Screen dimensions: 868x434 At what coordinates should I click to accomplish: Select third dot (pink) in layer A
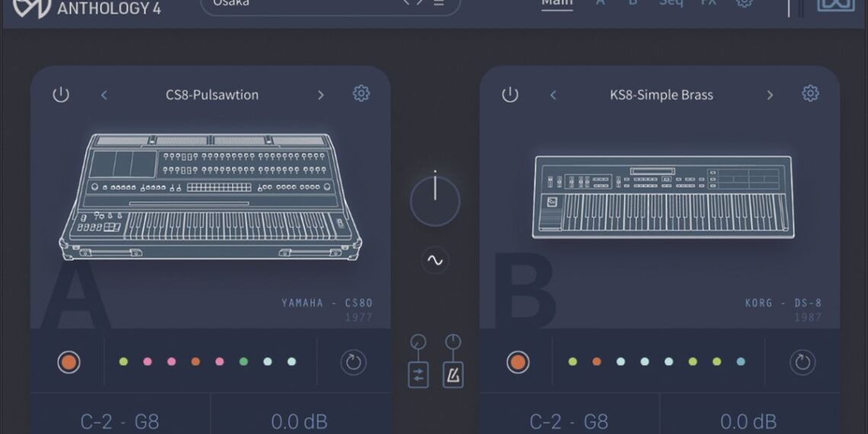(171, 362)
